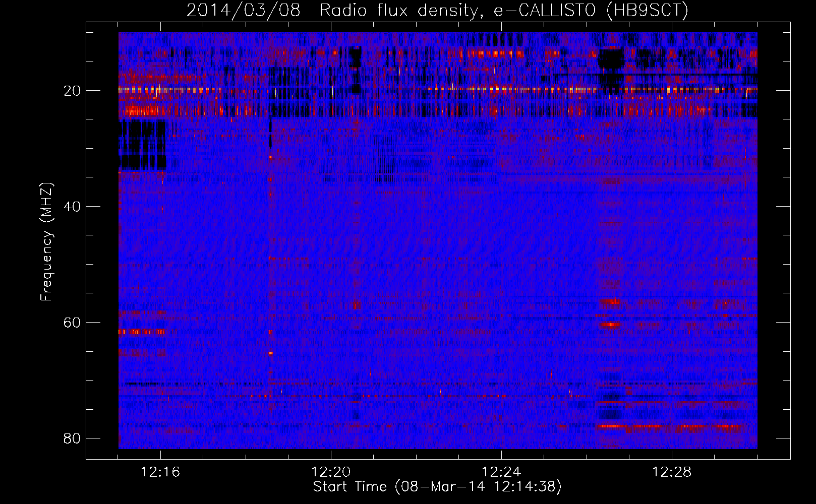Select the 12:20 time tick label

(x=331, y=472)
